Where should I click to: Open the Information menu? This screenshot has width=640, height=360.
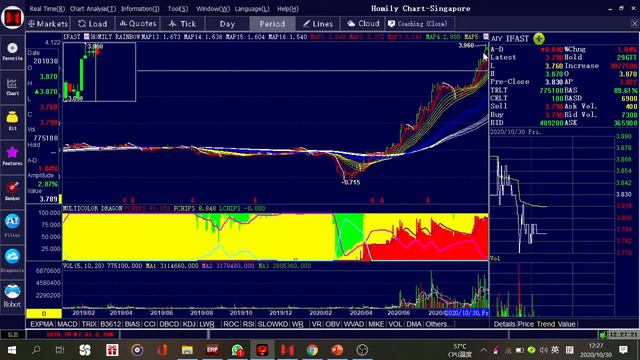[x=140, y=9]
